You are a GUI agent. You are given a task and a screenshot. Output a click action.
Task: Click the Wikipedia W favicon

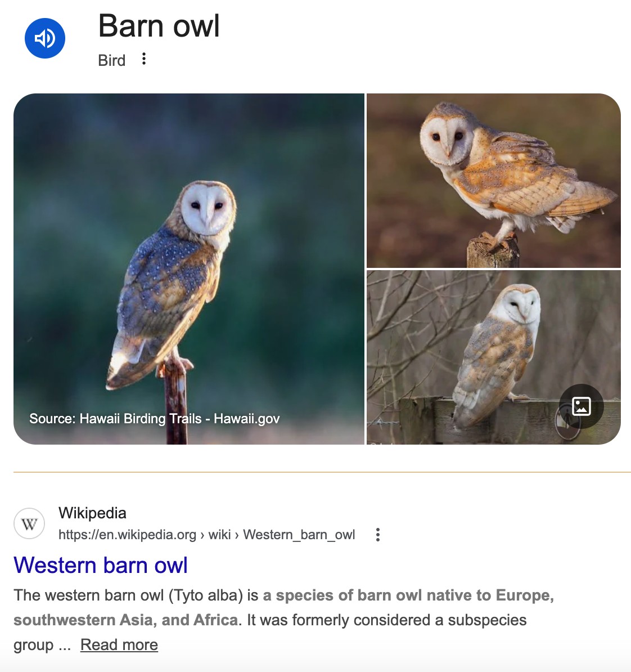pyautogui.click(x=29, y=523)
